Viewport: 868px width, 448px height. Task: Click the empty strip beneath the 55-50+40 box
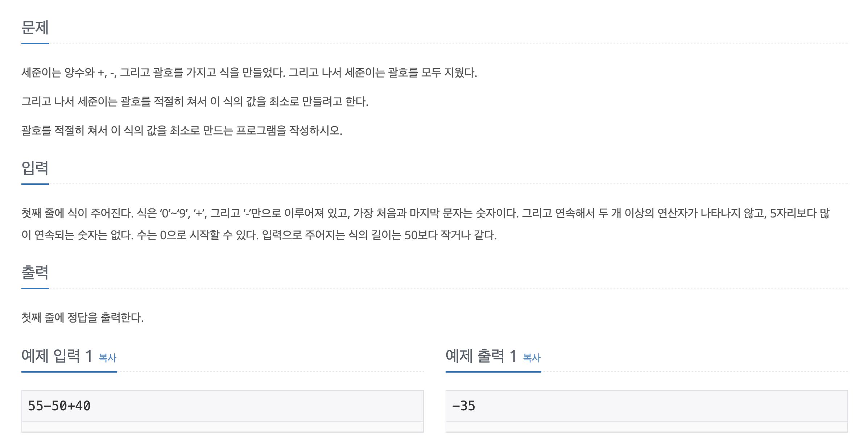click(x=222, y=427)
